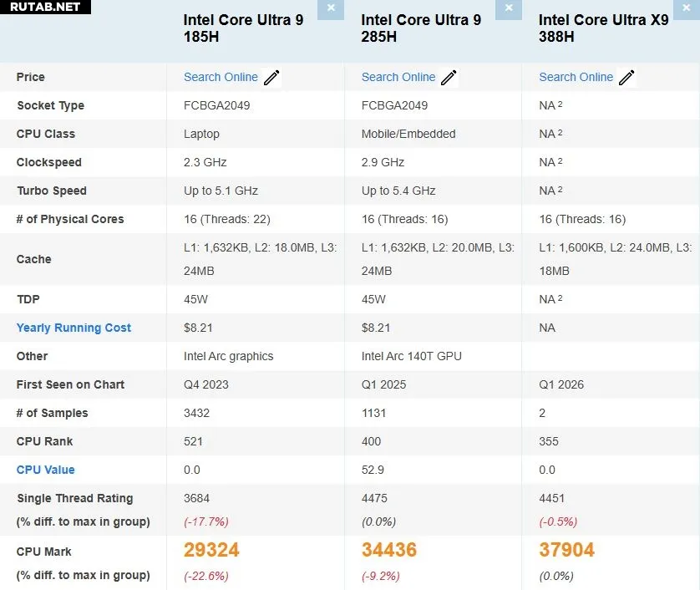Viewport: 700px width, 590px height.
Task: Select the Intel Core Ultra 9 285H heading
Action: [x=421, y=28]
